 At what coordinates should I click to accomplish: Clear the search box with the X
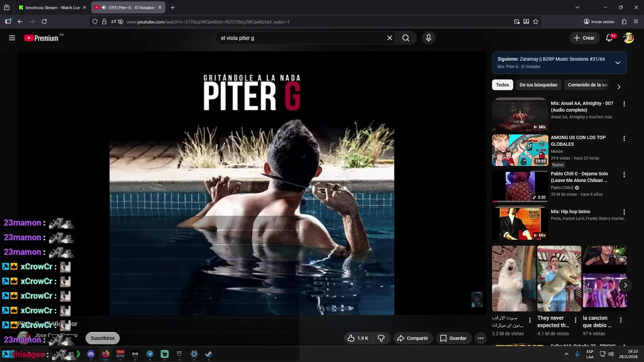point(389,38)
